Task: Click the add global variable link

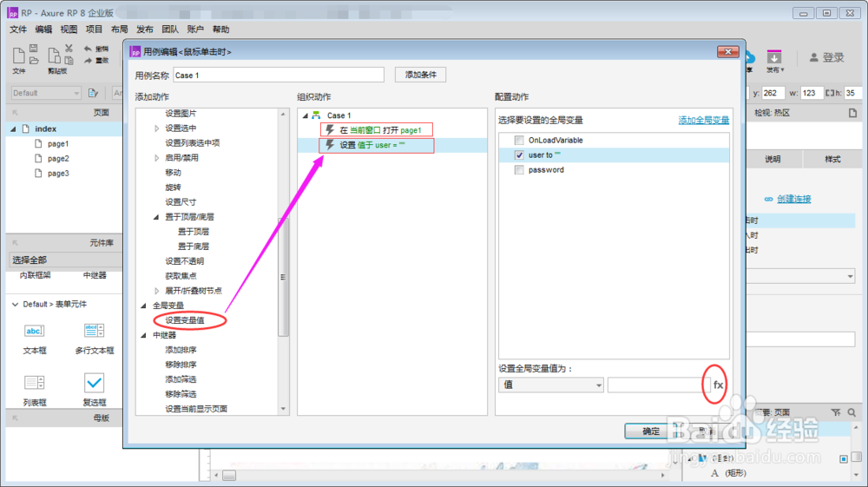Action: point(704,120)
